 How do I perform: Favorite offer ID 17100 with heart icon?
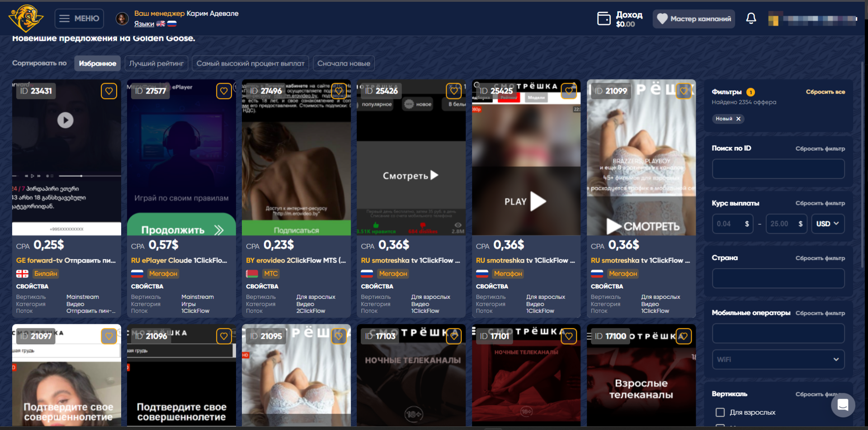684,336
